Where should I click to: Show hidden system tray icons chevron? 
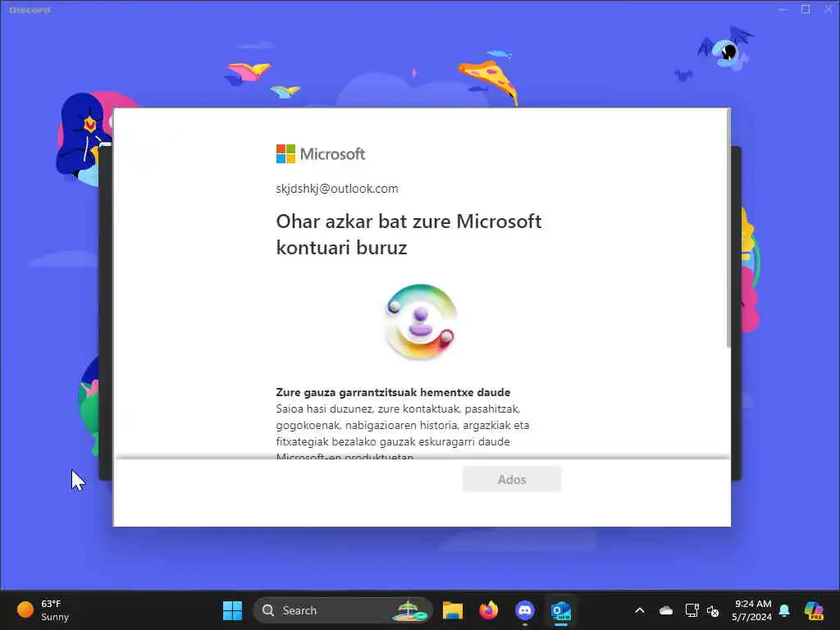pos(640,610)
